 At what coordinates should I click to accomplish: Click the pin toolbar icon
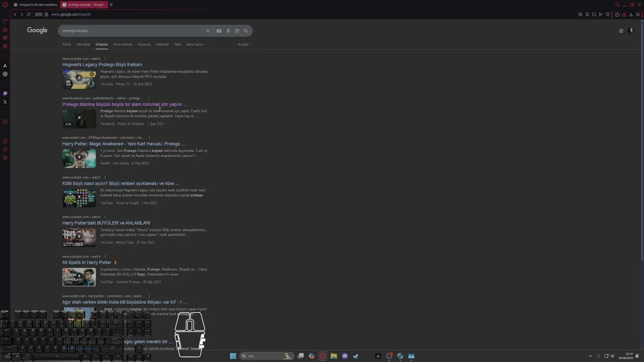(x=587, y=15)
